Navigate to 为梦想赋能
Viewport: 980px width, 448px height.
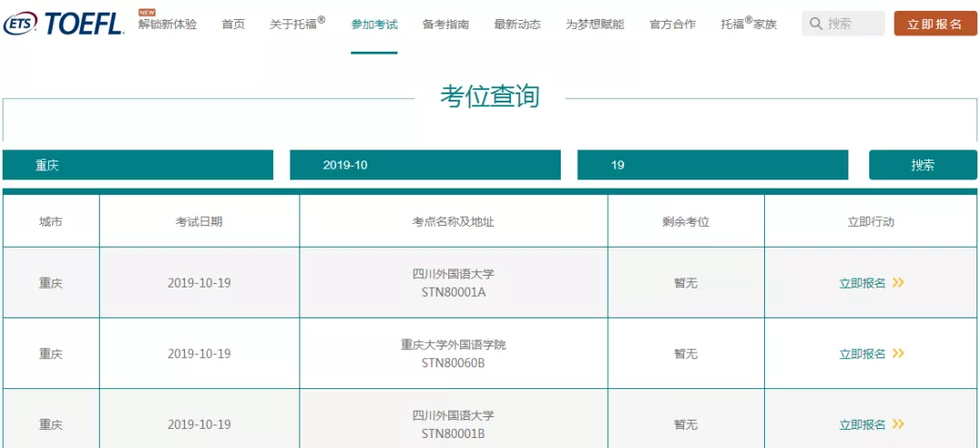tap(594, 24)
